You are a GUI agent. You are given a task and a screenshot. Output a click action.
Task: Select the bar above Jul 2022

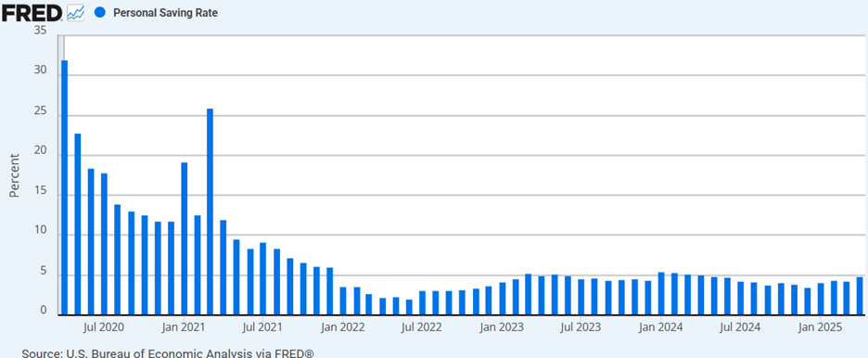pyautogui.click(x=422, y=303)
